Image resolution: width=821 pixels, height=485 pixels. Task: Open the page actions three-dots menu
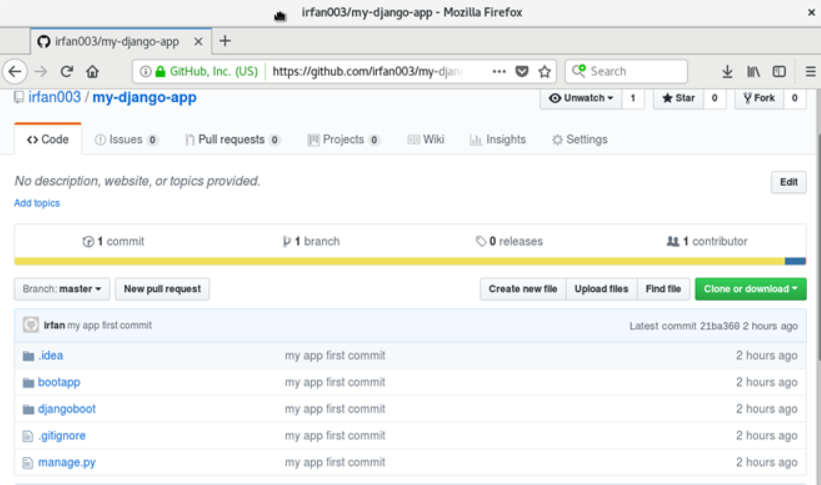pyautogui.click(x=500, y=71)
